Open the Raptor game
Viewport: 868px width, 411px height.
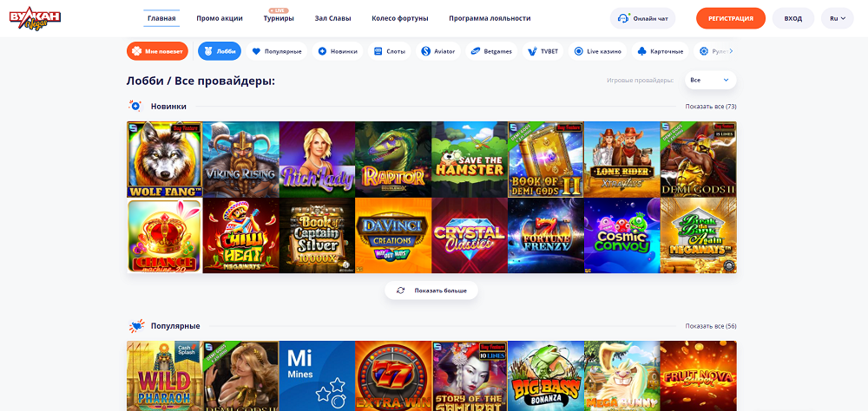[x=393, y=160]
